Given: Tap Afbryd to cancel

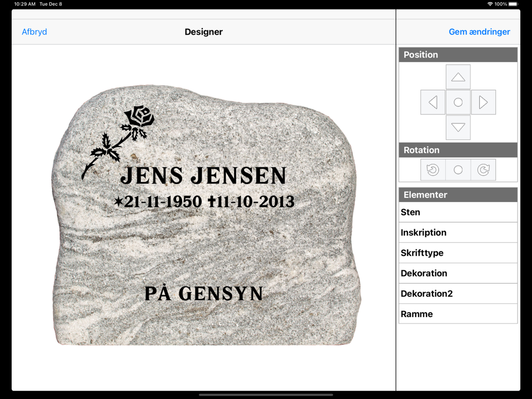Looking at the screenshot, I should pyautogui.click(x=34, y=32).
